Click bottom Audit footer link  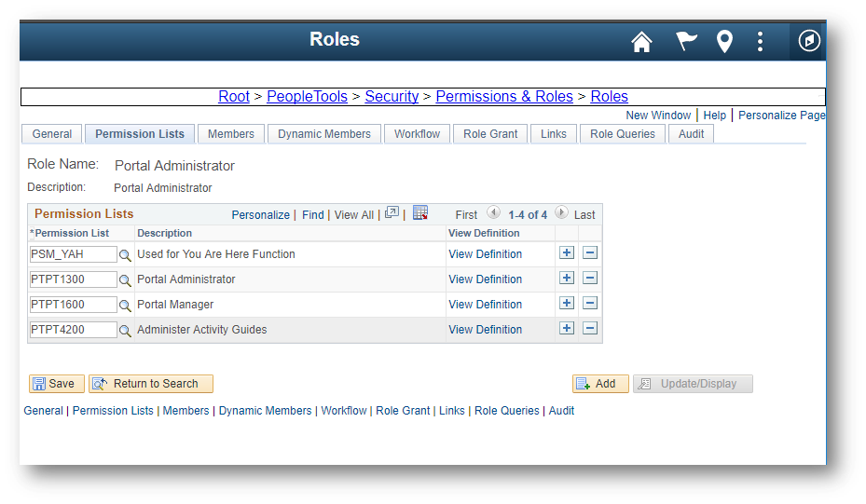tap(561, 411)
